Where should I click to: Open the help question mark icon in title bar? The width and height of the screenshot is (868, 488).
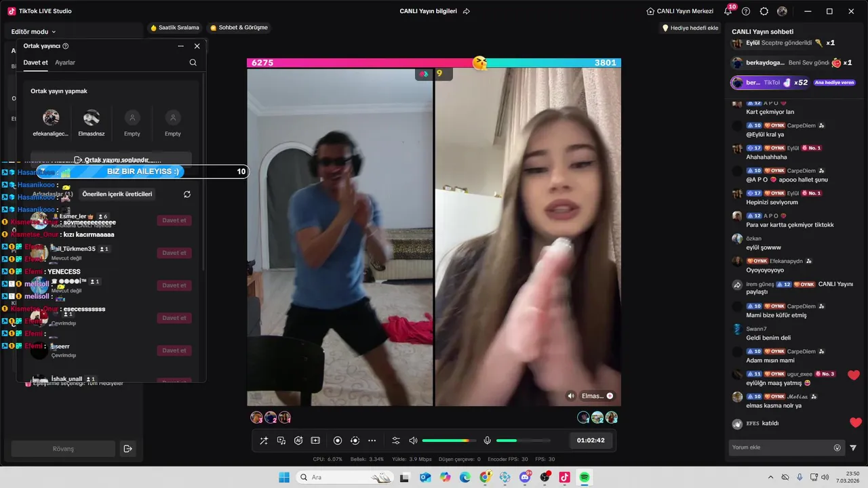pyautogui.click(x=746, y=12)
